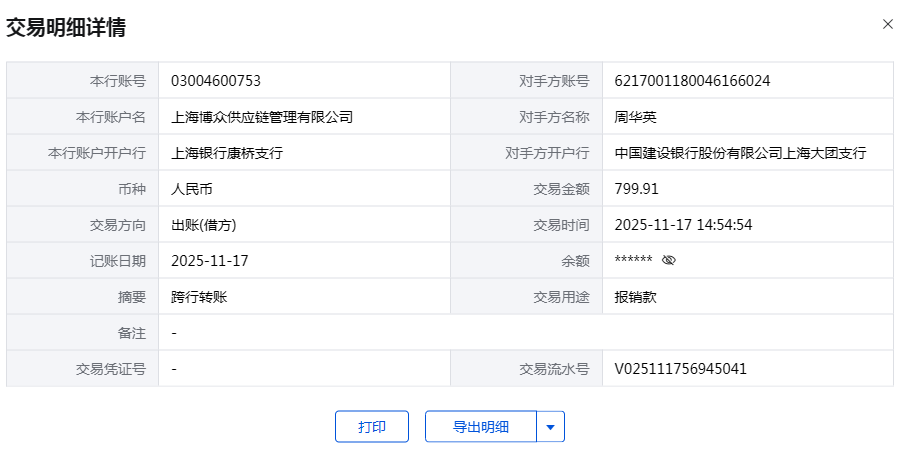Expand the export dropdown arrow
The height and width of the screenshot is (459, 900).
[x=551, y=427]
